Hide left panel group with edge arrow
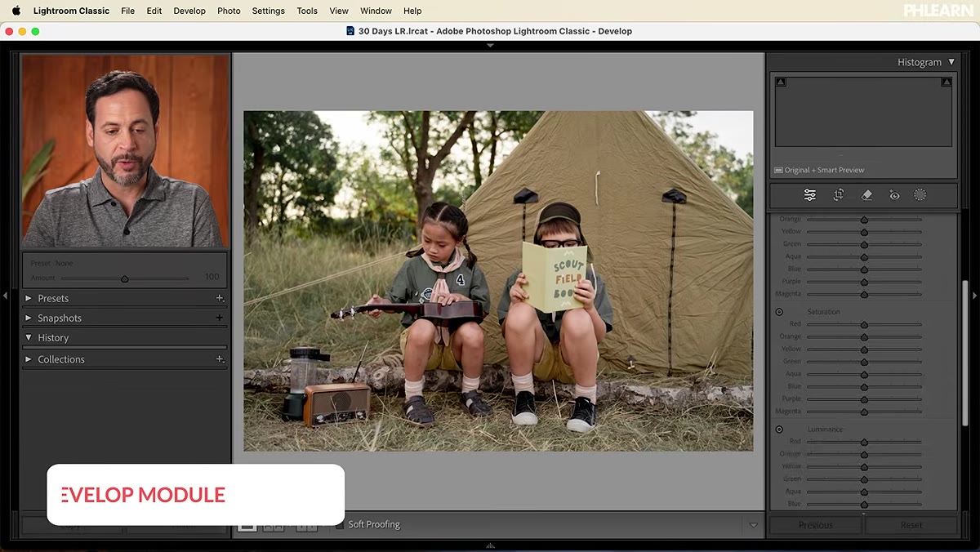 point(5,295)
